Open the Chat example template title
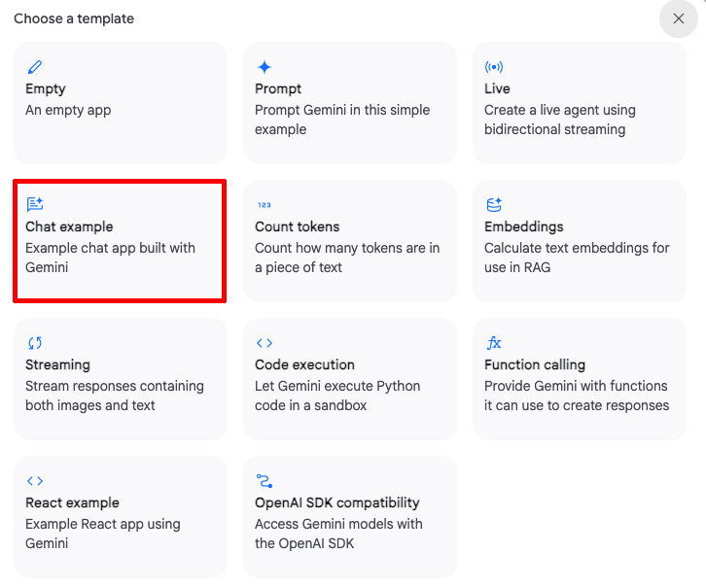Viewport: 706px width, 588px height. pyautogui.click(x=69, y=226)
